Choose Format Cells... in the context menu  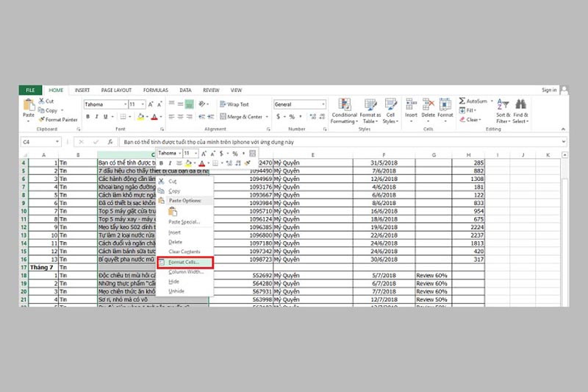[x=185, y=263]
